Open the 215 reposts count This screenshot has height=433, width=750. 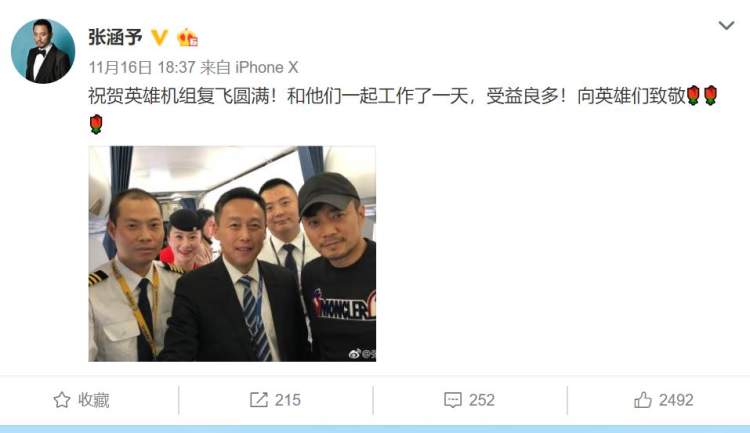point(287,400)
